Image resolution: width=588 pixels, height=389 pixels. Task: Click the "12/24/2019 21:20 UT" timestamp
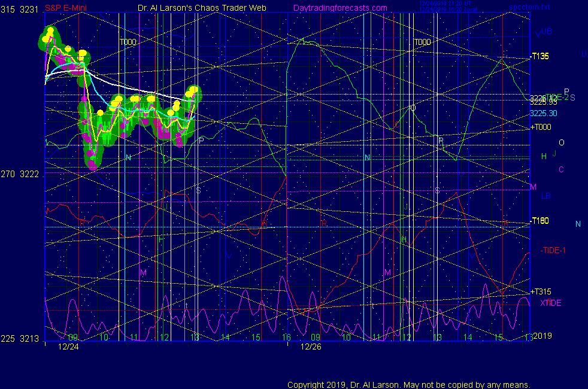tap(445, 4)
